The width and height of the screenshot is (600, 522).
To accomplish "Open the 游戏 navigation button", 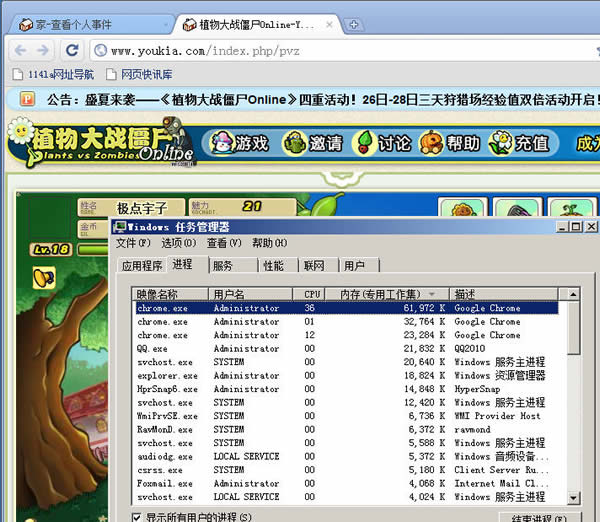I will click(x=240, y=143).
